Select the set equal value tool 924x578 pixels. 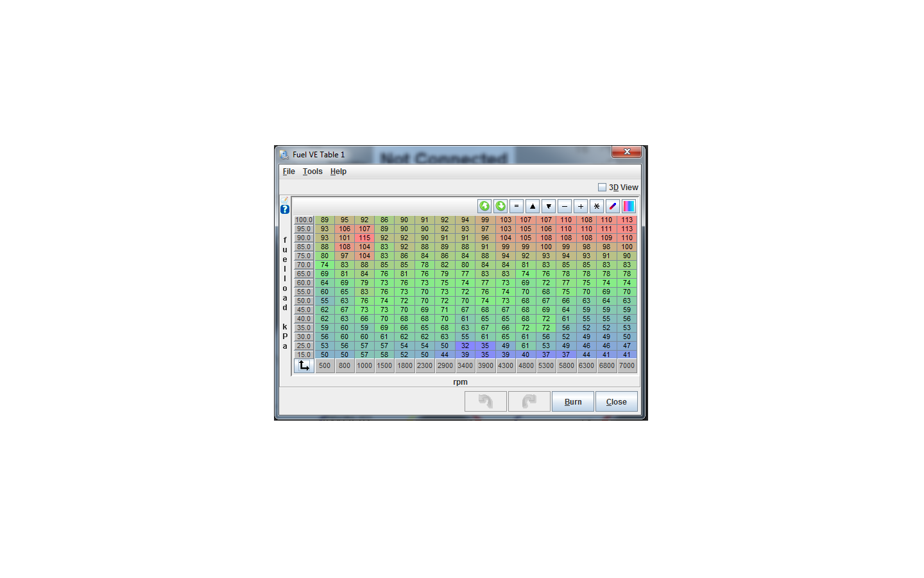coord(517,206)
